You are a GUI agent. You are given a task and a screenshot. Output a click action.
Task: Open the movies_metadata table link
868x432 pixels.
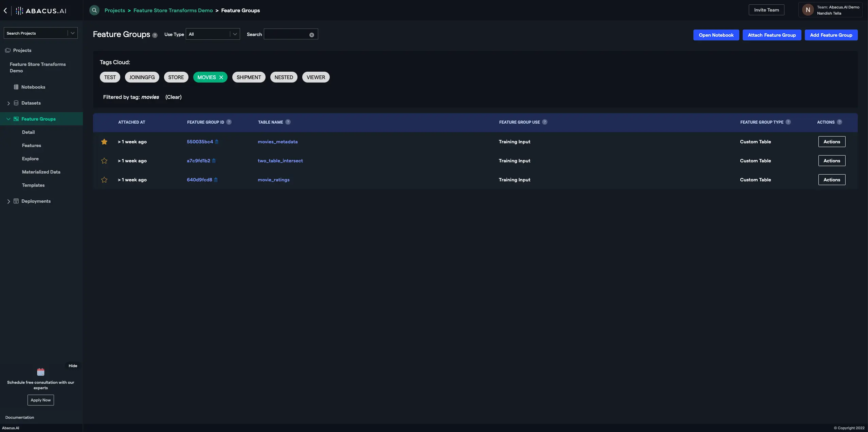click(x=277, y=142)
